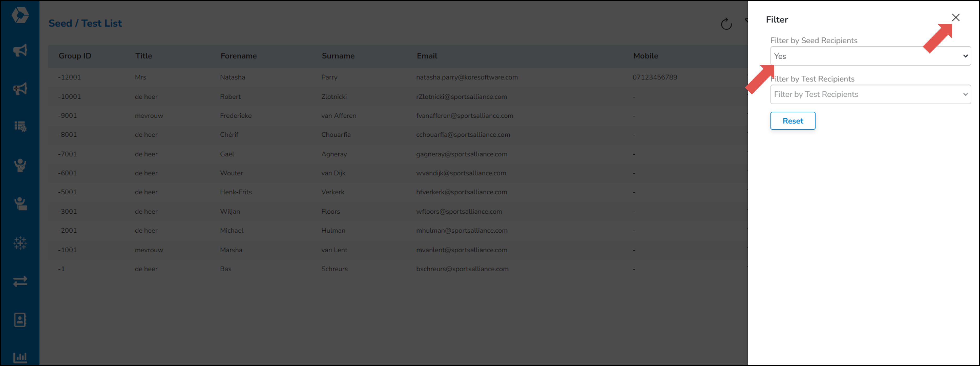The image size is (980, 366).
Task: Click surname Zlotnicki
Action: pos(334,97)
